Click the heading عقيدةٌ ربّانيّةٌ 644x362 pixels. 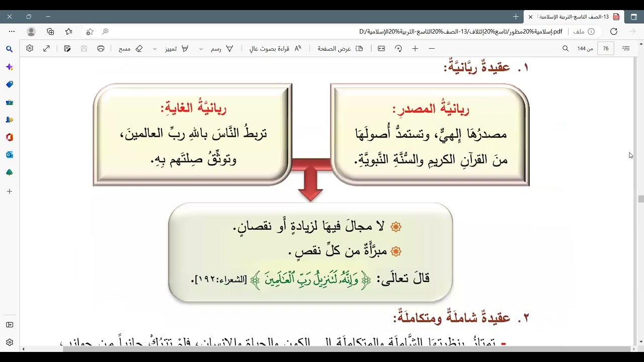pos(487,67)
